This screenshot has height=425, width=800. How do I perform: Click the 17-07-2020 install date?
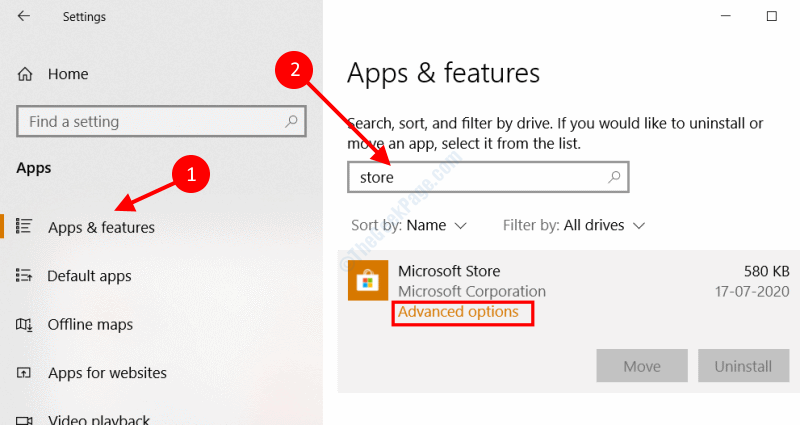[x=752, y=291]
